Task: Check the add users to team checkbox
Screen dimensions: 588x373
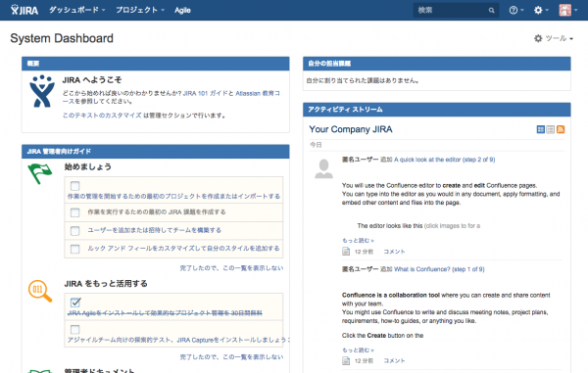Action: [75, 230]
